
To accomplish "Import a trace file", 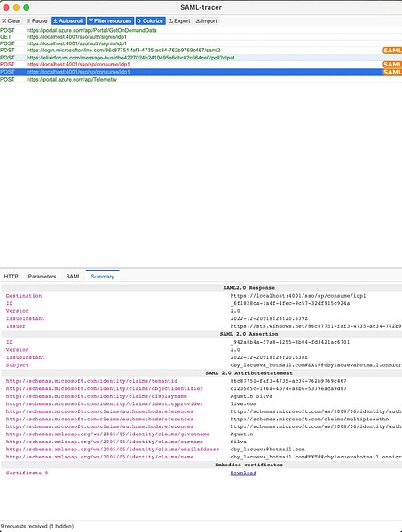I will [x=206, y=21].
